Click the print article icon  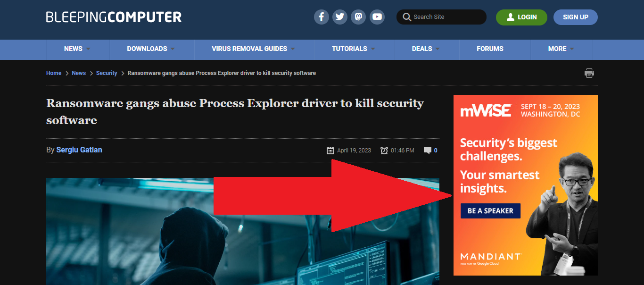pos(589,73)
